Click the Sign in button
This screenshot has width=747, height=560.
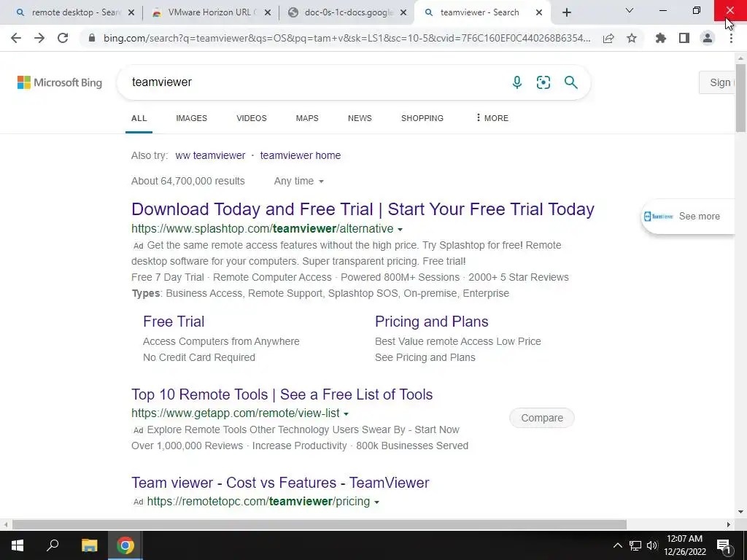click(x=717, y=82)
